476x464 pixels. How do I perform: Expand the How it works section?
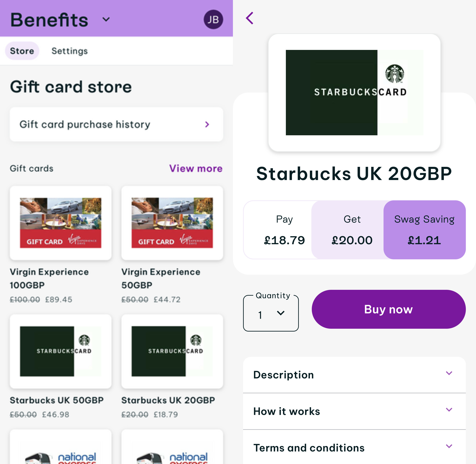[x=354, y=411]
